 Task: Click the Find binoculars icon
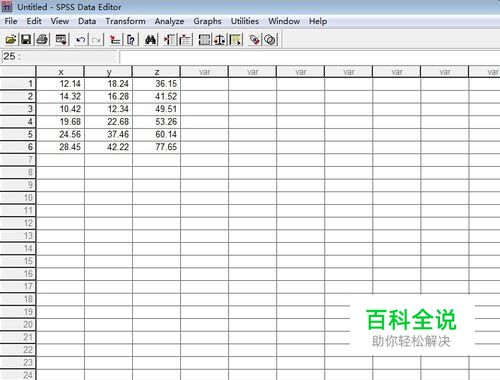tap(150, 40)
